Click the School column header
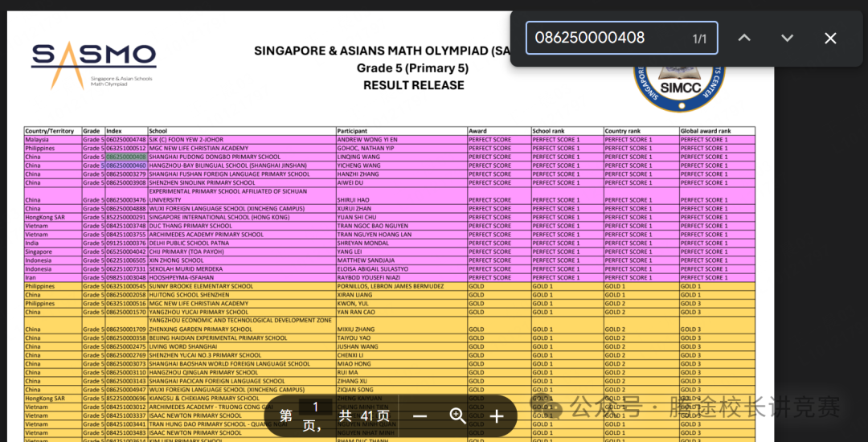The height and width of the screenshot is (442, 868). [x=158, y=131]
